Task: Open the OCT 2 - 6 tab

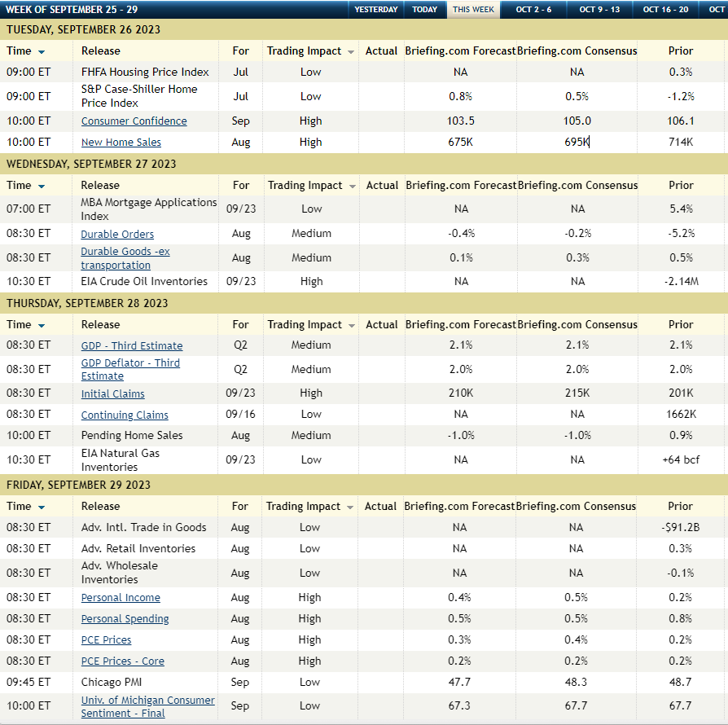Action: click(533, 9)
